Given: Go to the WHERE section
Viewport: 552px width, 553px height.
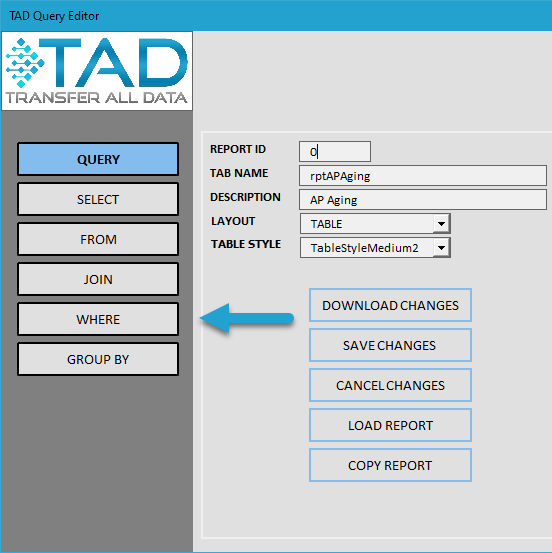Looking at the screenshot, I should 98,319.
